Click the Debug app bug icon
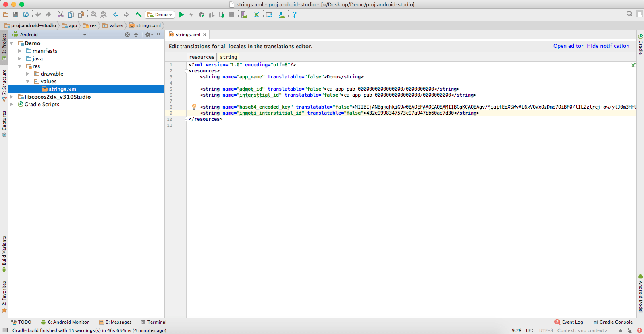The width and height of the screenshot is (644, 334). point(201,14)
